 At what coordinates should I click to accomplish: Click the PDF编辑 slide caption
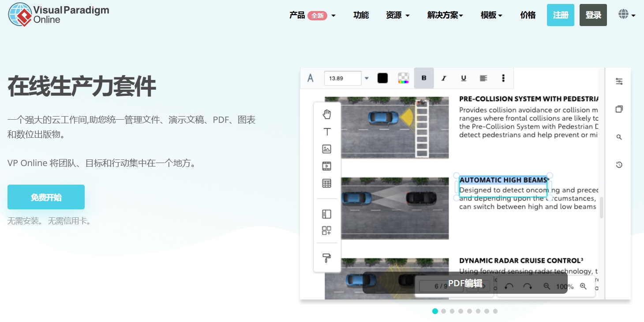pos(465,283)
